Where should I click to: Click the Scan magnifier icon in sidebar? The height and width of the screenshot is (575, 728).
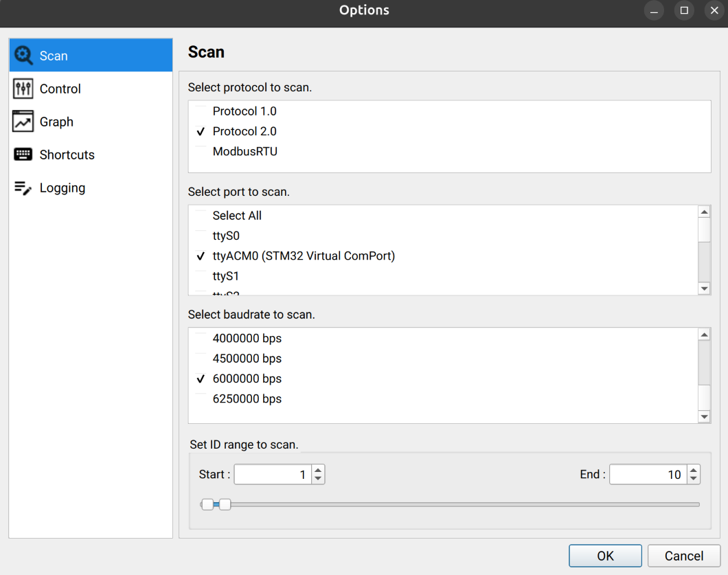coord(23,56)
